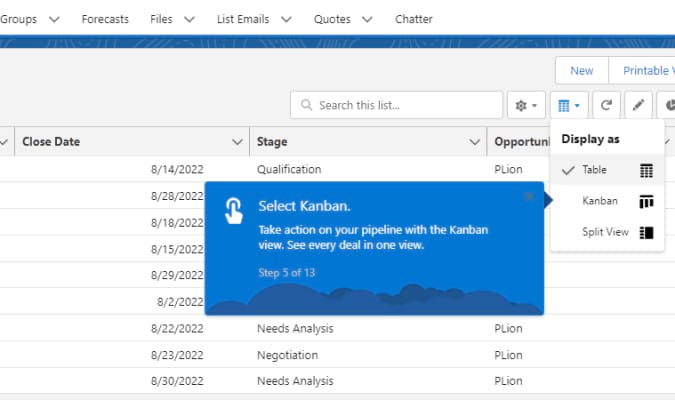675x400 pixels.
Task: Open the Close Date column menu chevron
Action: [237, 142]
